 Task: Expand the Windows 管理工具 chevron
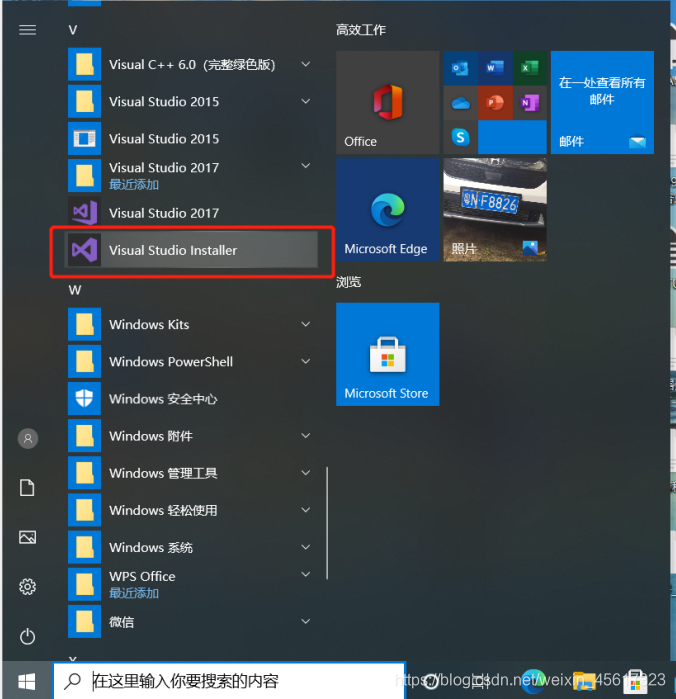coord(305,473)
